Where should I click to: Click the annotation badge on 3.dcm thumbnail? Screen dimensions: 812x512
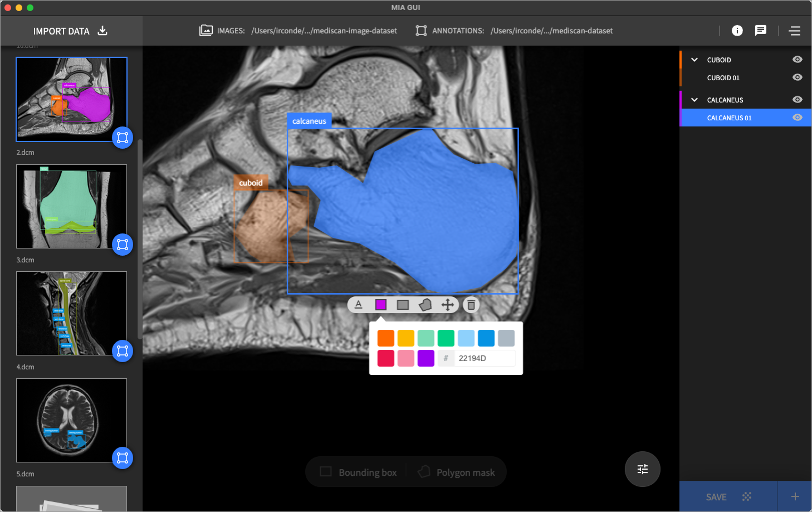(x=123, y=351)
